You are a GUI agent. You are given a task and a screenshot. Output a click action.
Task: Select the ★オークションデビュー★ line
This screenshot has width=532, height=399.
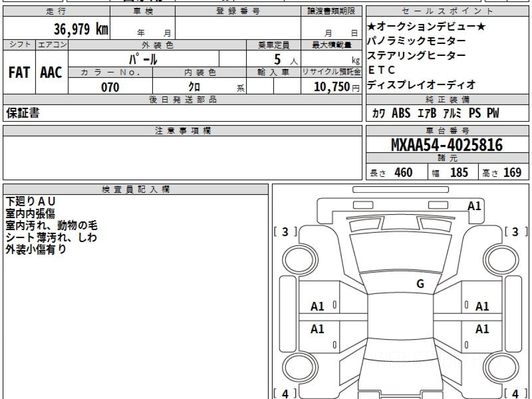point(426,27)
